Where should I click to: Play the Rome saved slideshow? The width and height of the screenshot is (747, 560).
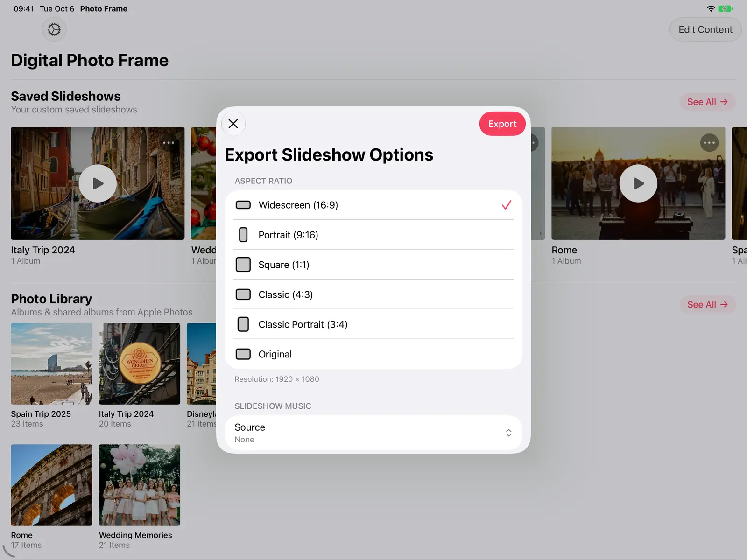638,183
